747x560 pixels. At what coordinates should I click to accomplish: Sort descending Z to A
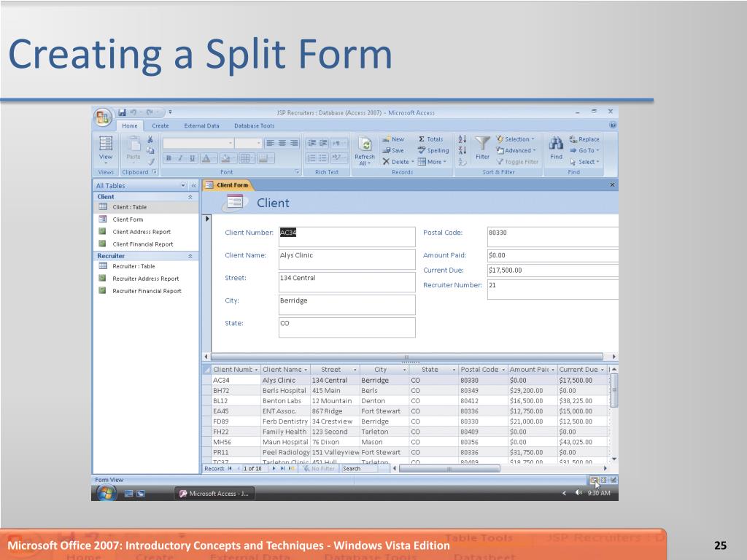click(x=462, y=150)
